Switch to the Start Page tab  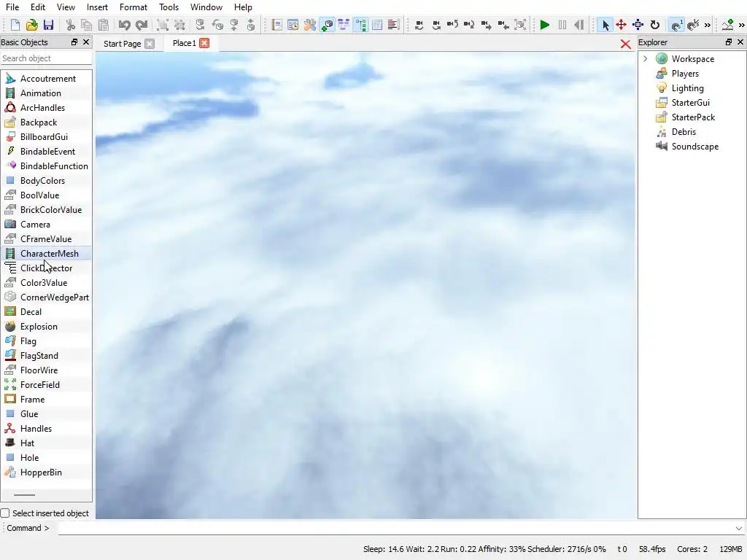click(122, 43)
